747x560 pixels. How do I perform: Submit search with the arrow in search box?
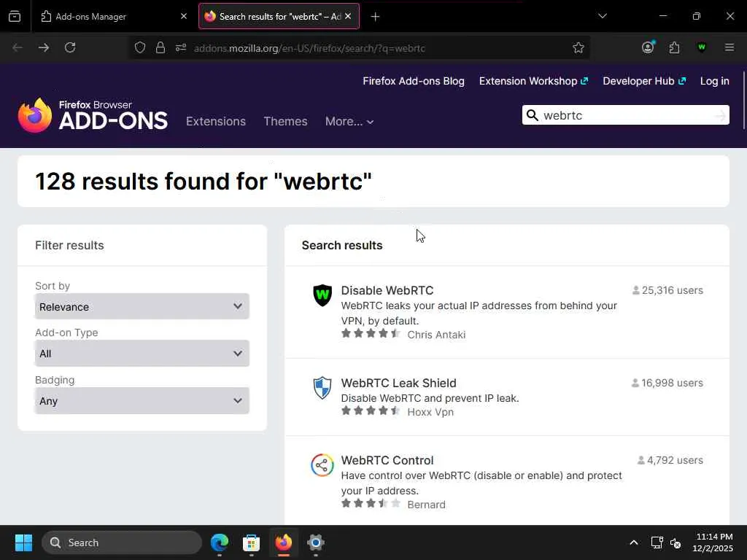pos(720,115)
